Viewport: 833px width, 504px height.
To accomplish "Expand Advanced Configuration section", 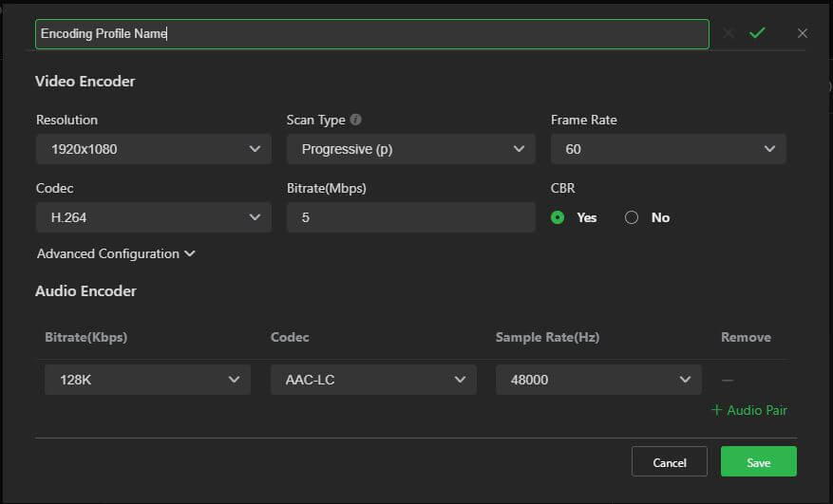I will point(116,253).
